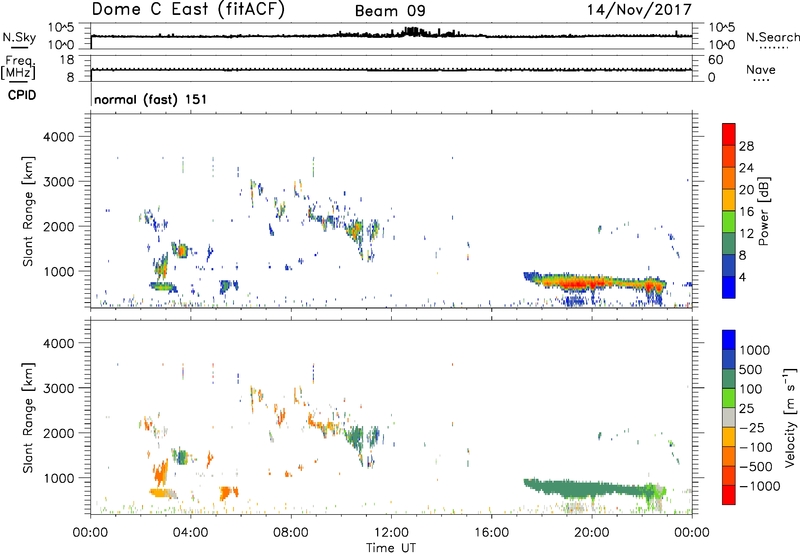Image resolution: width=800 pixels, height=554 pixels.
Task: Click the '20:00' time axis label
Action: point(591,533)
